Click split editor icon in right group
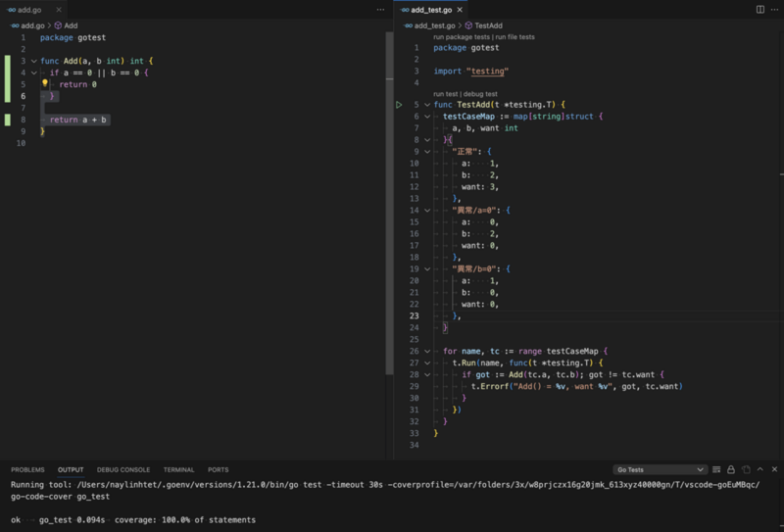Screen dimensions: 784x532 [760, 10]
